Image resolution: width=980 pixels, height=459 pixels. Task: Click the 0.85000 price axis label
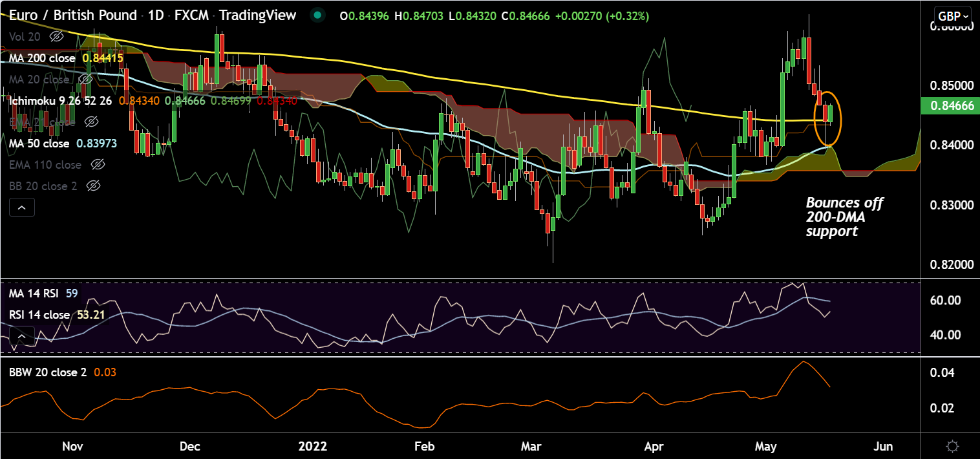click(x=950, y=86)
